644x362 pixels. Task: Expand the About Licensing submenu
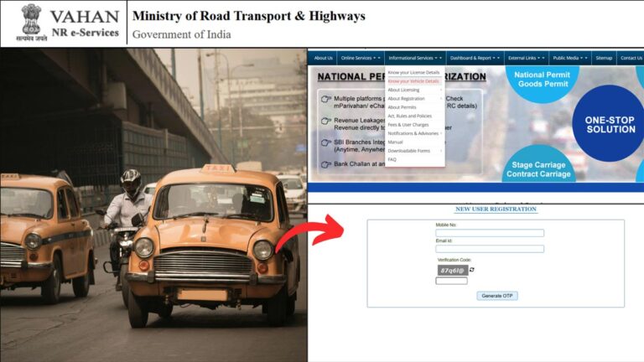(415, 90)
